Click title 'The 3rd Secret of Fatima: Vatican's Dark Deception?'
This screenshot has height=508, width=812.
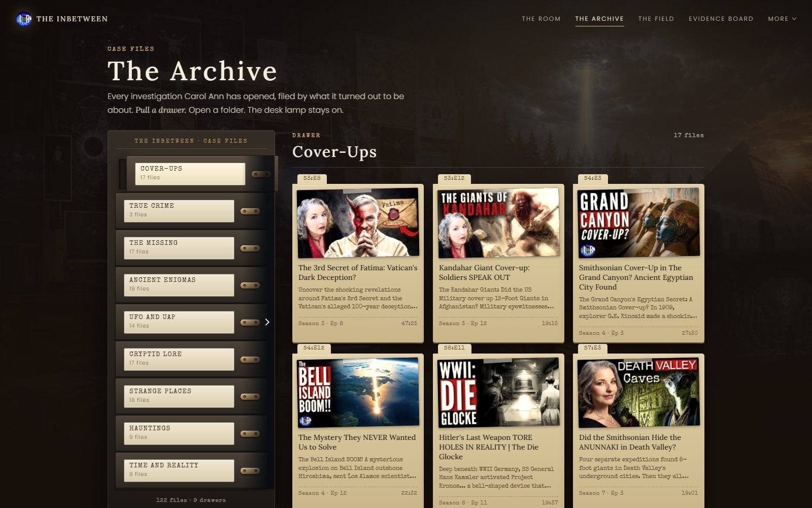coord(358,273)
